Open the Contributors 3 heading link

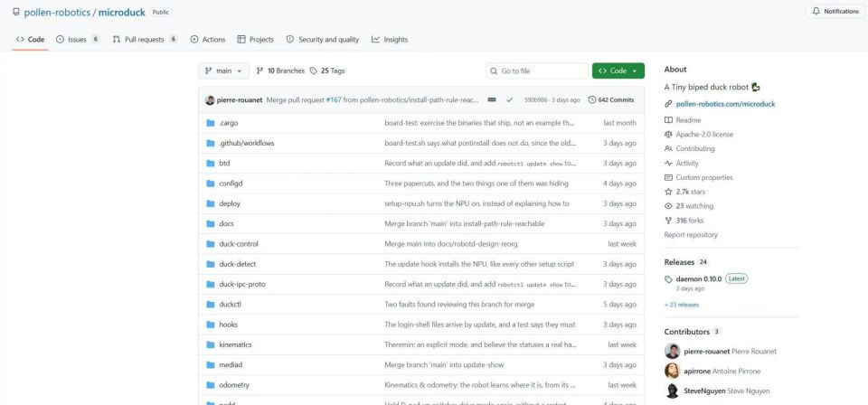(692, 332)
